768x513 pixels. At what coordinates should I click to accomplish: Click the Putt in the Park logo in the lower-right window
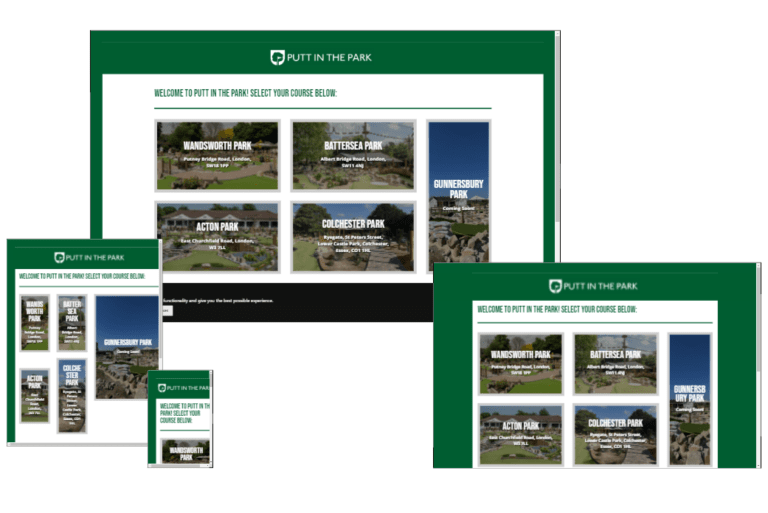pyautogui.click(x=593, y=286)
